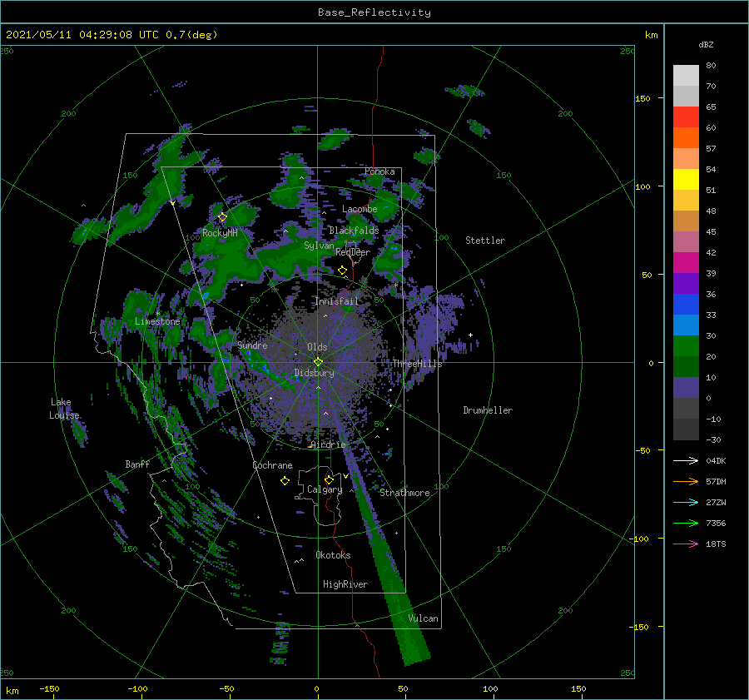Select the Ponoka label
Viewport: 749px width, 700px height.
coord(379,171)
